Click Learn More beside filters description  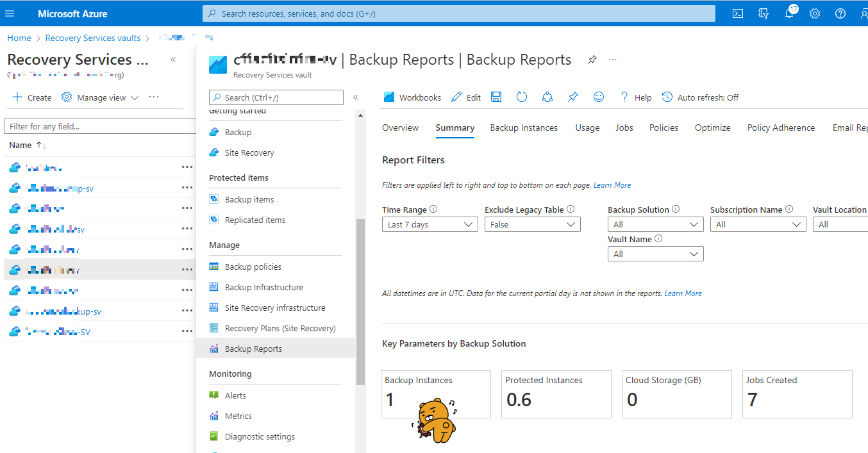pyautogui.click(x=612, y=185)
